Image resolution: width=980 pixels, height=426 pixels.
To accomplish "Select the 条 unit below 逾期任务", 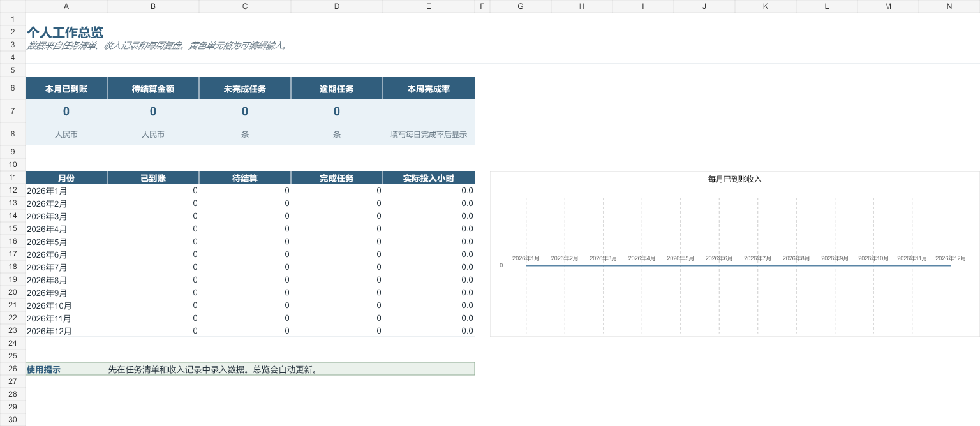I will click(337, 135).
